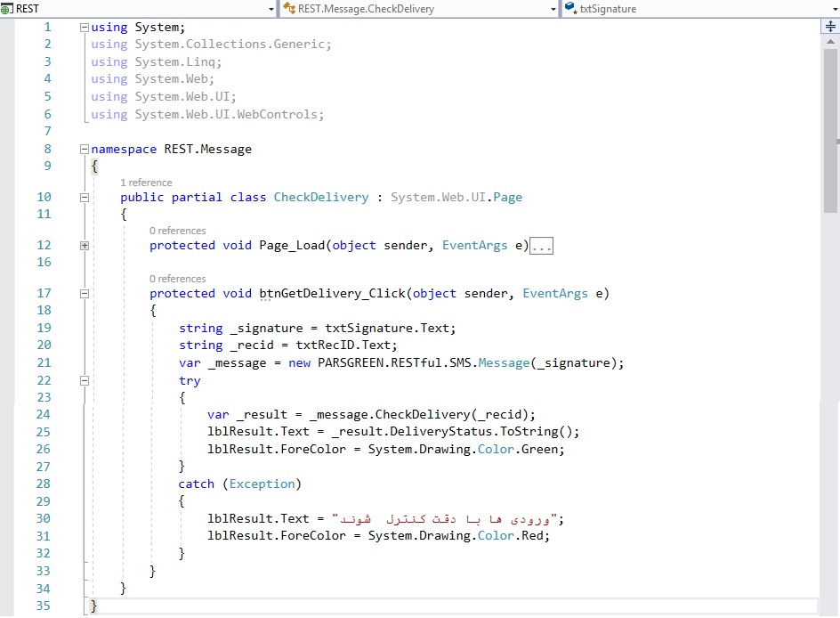Click the ellipsis box after Page_Load signature
The width and height of the screenshot is (840, 618).
pos(542,247)
